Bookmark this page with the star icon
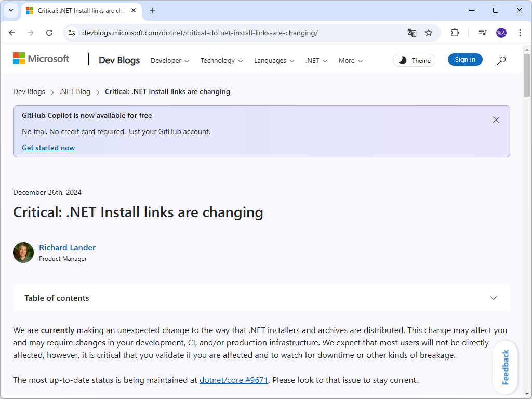This screenshot has height=399, width=532. 429,33
